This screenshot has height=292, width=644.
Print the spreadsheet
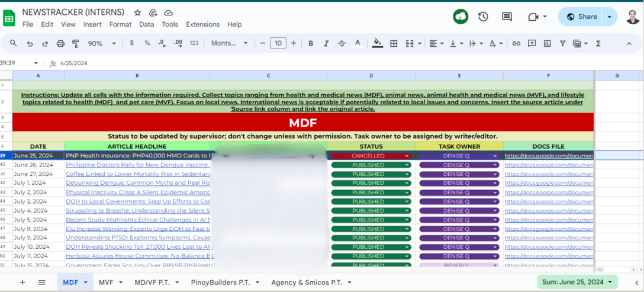click(x=60, y=43)
